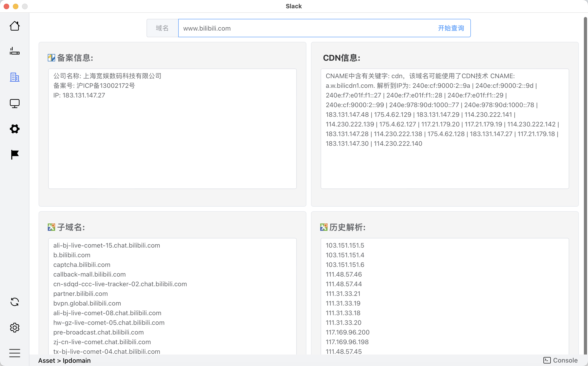Open the Console panel
The height and width of the screenshot is (366, 588).
pos(560,360)
